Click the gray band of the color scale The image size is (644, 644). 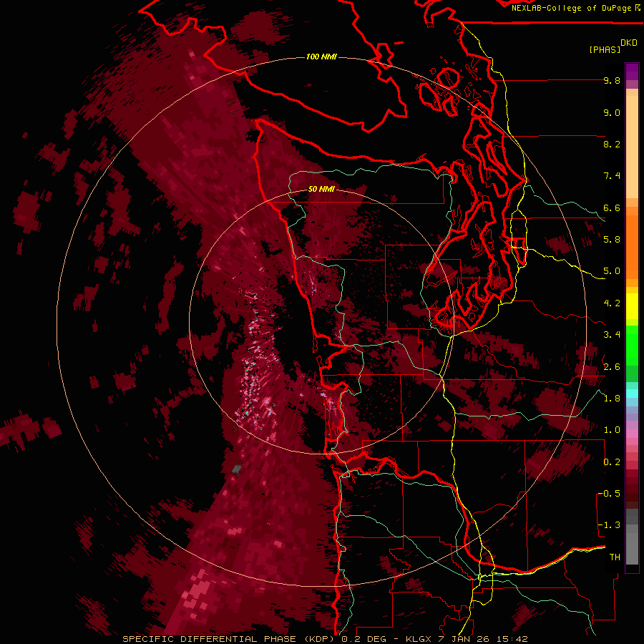coord(632,538)
